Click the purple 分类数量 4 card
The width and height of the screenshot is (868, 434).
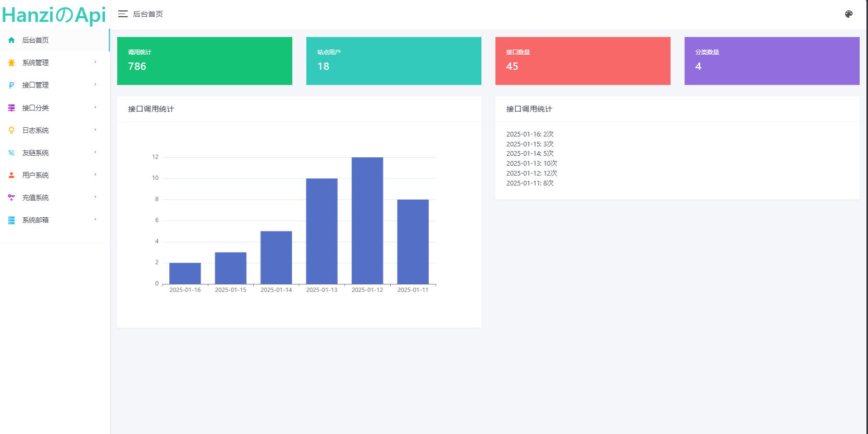coord(772,61)
